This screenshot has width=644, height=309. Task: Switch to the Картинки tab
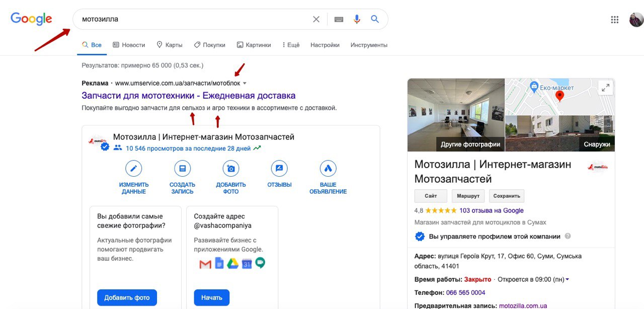[254, 45]
